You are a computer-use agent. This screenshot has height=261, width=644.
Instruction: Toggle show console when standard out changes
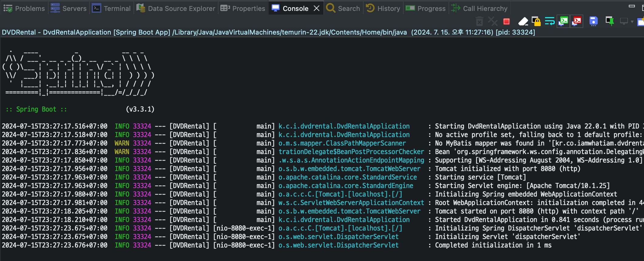(563, 21)
